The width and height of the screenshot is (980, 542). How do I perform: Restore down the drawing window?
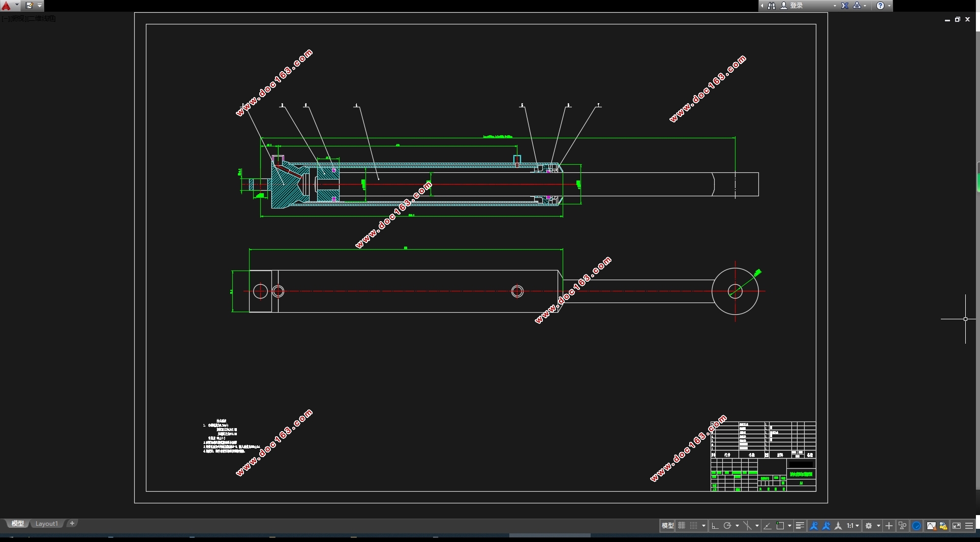tap(958, 19)
